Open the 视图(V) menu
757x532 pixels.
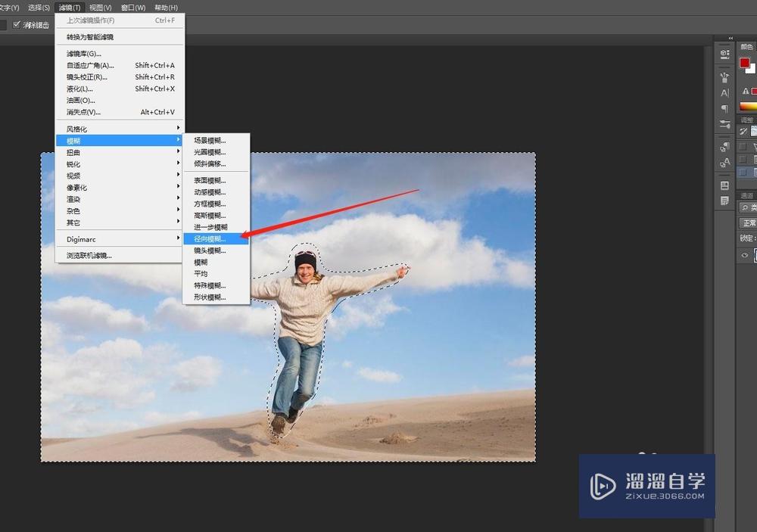pyautogui.click(x=100, y=8)
